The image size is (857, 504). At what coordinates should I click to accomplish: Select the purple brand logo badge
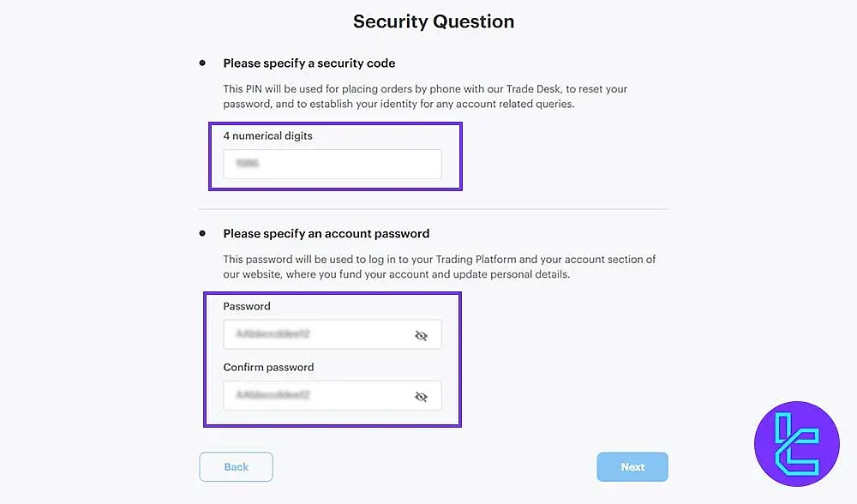coord(797,444)
